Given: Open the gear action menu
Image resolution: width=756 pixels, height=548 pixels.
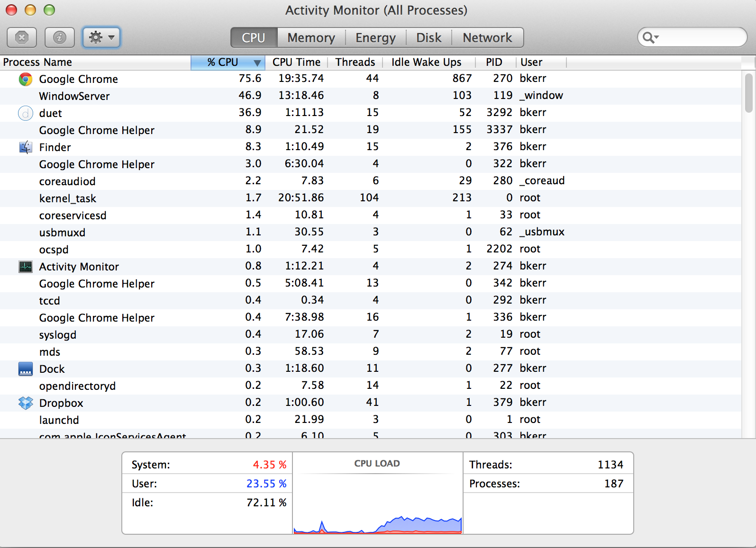Looking at the screenshot, I should 101,37.
